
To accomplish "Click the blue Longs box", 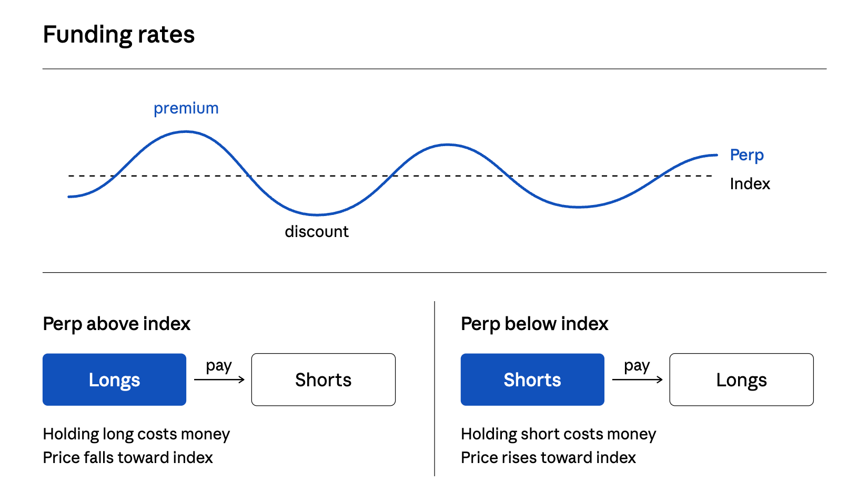I will (x=114, y=379).
